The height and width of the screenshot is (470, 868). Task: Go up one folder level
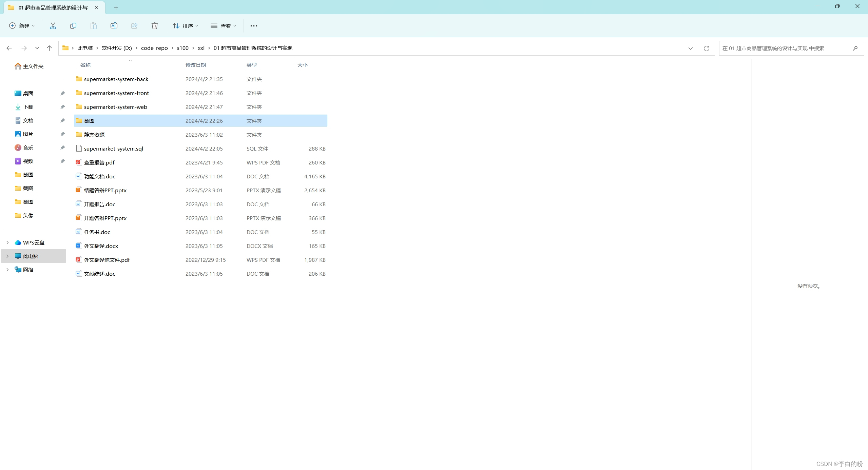(49, 48)
